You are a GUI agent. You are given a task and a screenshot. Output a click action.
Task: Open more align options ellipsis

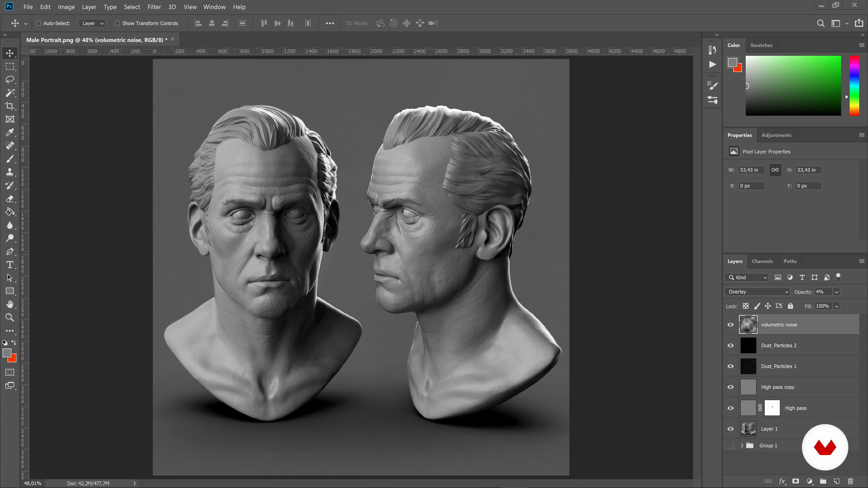[x=330, y=23]
